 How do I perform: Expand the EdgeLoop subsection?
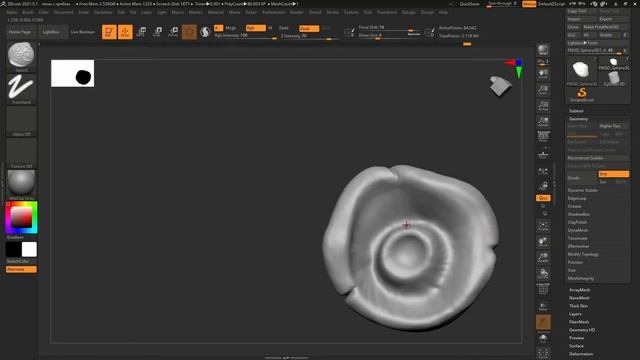pos(577,198)
